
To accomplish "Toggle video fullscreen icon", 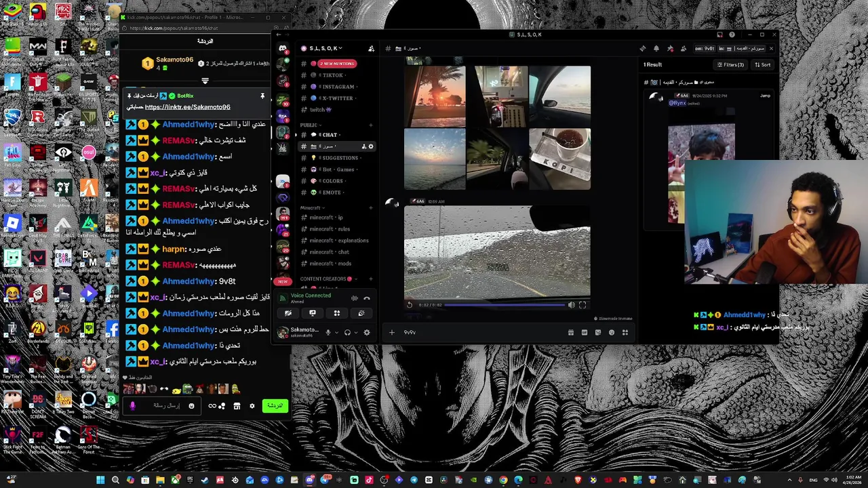I will click(583, 305).
